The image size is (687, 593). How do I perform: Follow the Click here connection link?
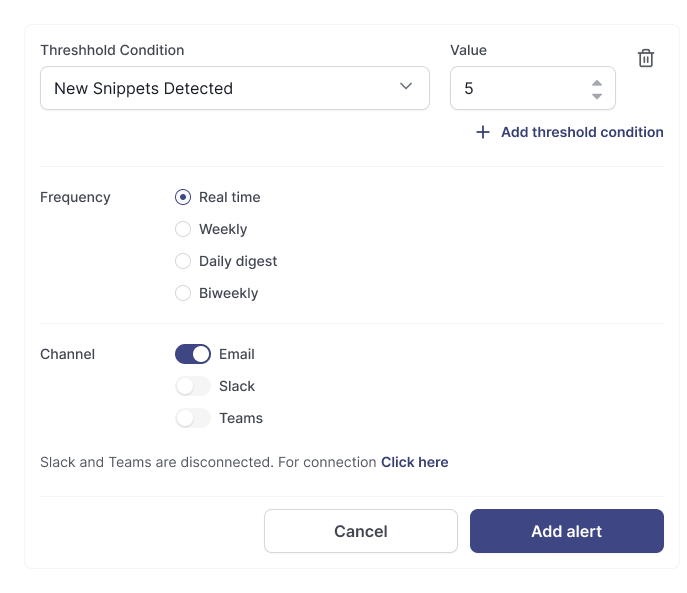414,462
